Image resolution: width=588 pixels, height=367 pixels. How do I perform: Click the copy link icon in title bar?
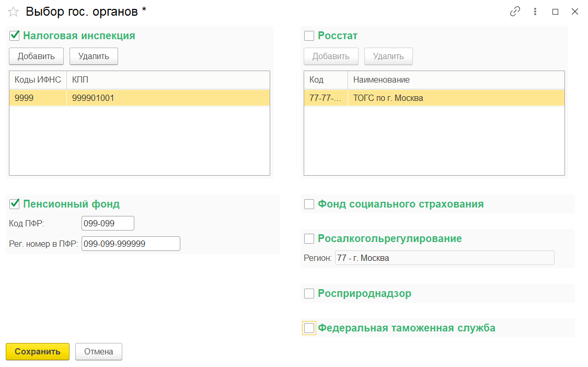tap(515, 12)
